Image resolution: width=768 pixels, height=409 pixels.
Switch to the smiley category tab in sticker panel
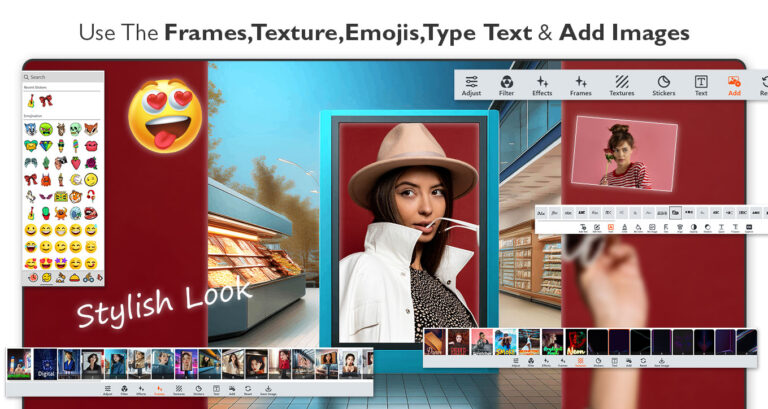pyautogui.click(x=45, y=276)
